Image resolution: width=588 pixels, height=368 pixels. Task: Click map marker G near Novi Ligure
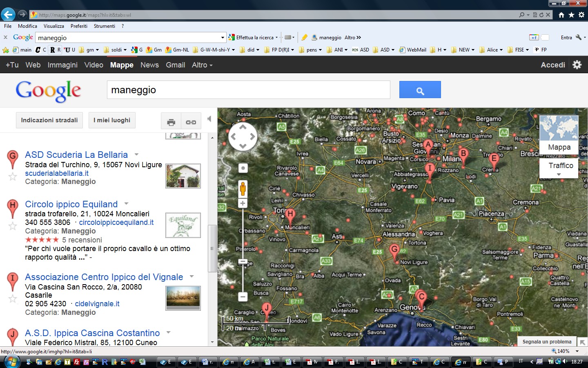394,251
